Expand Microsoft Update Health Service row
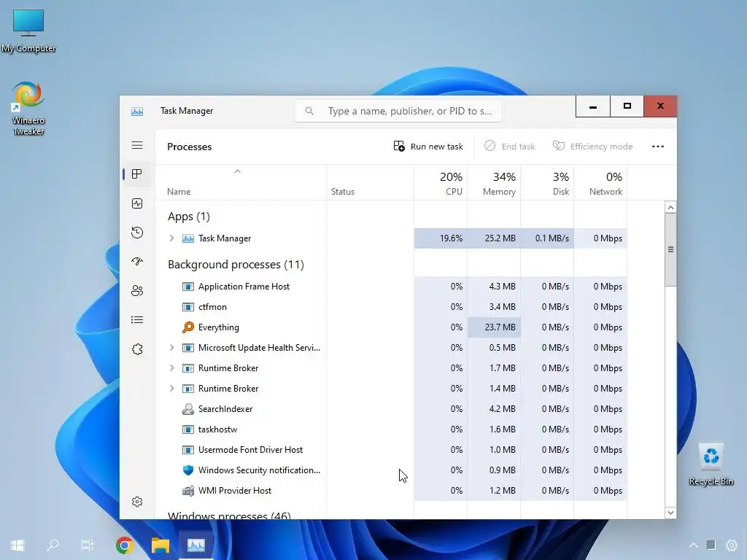This screenshot has height=560, width=747. pos(172,348)
